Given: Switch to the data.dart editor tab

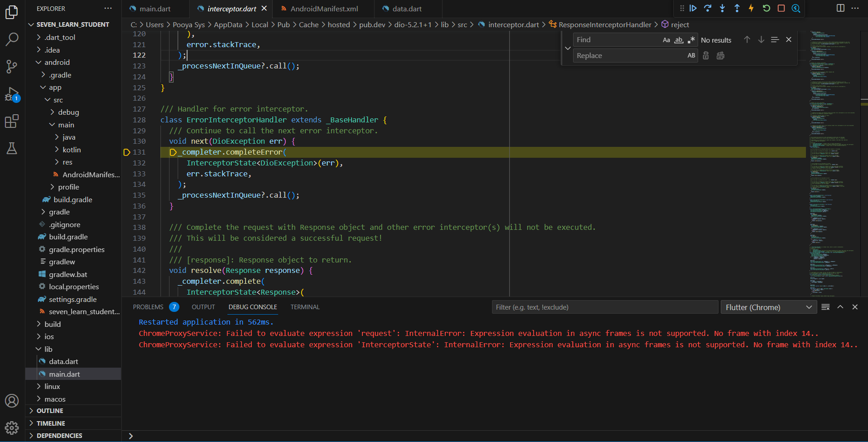Looking at the screenshot, I should pyautogui.click(x=407, y=9).
